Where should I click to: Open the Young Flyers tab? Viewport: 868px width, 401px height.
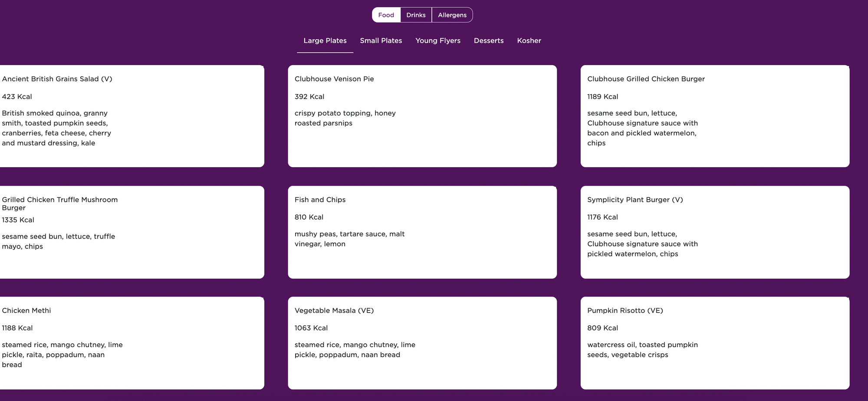coord(438,41)
